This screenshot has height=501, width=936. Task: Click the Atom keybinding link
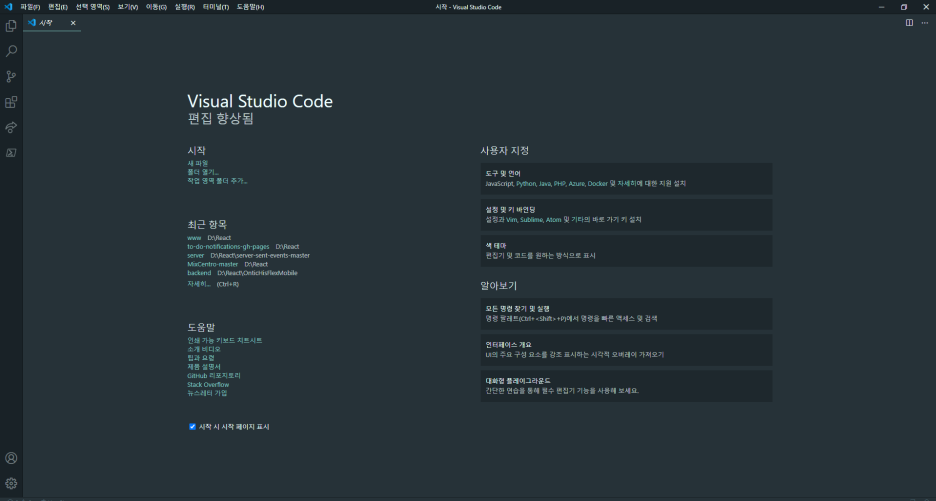553,220
